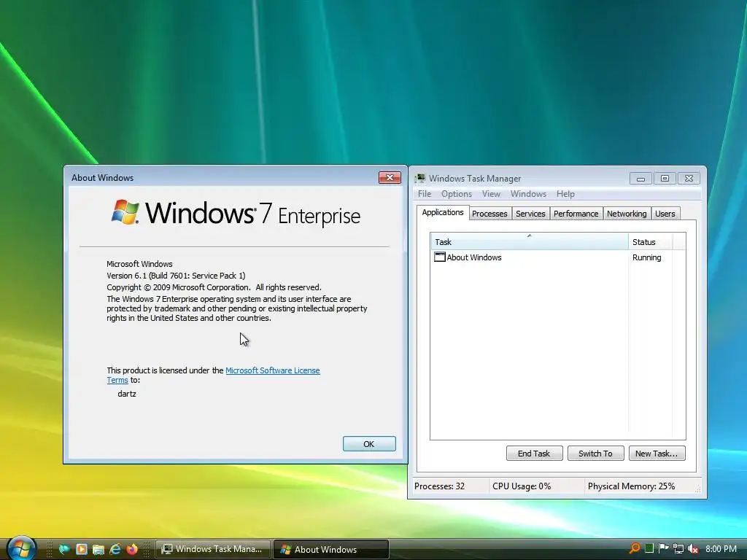The height and width of the screenshot is (560, 747).
Task: Switch to the Users tab
Action: (665, 214)
